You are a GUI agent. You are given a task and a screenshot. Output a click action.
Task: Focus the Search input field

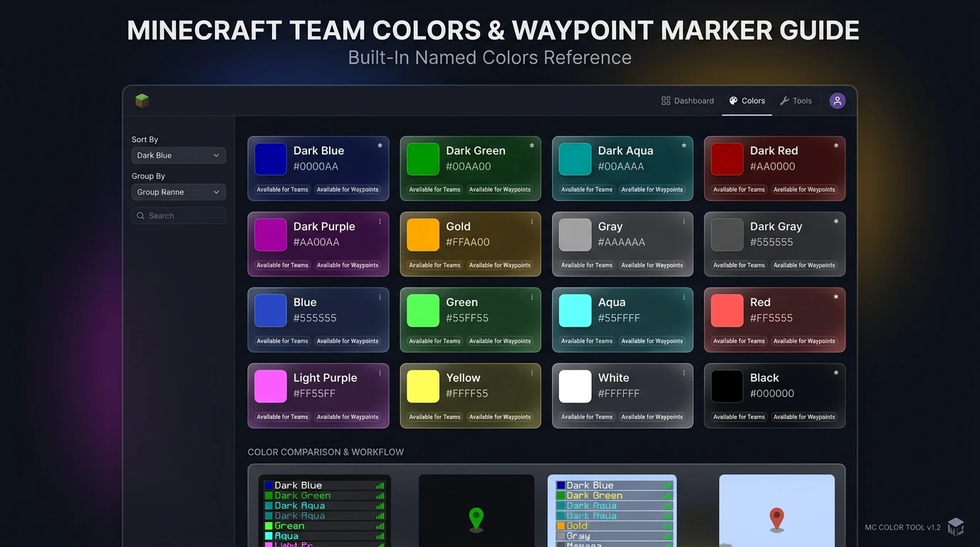coord(179,216)
